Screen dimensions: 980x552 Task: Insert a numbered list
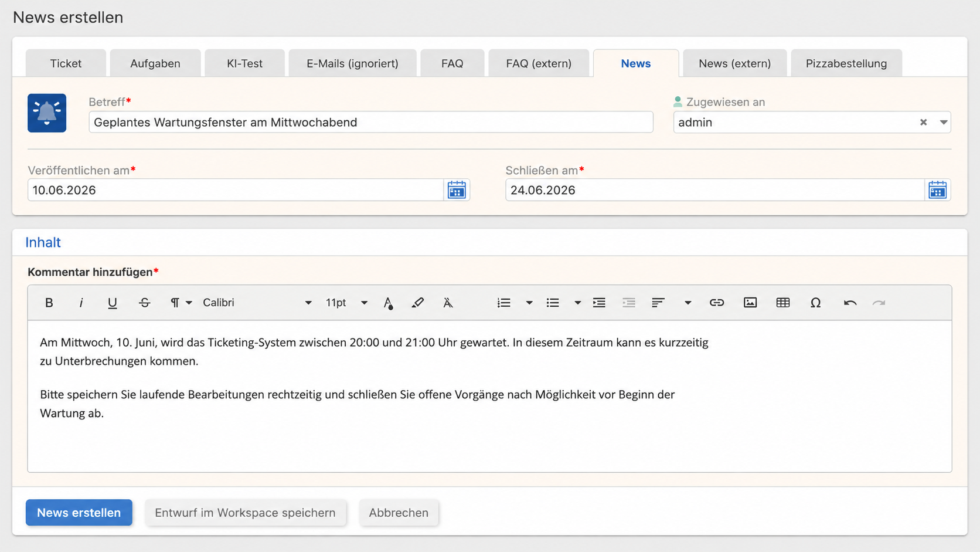tap(503, 303)
